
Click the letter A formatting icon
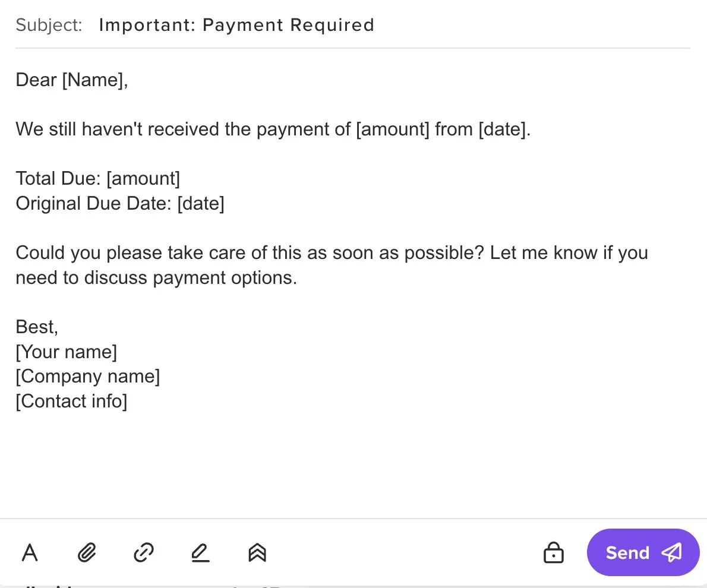click(30, 552)
